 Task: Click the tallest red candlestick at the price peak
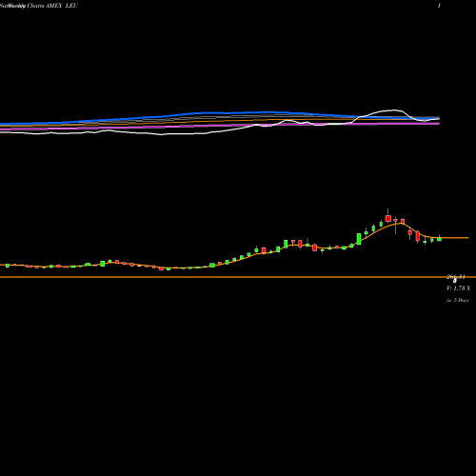pos(387,218)
